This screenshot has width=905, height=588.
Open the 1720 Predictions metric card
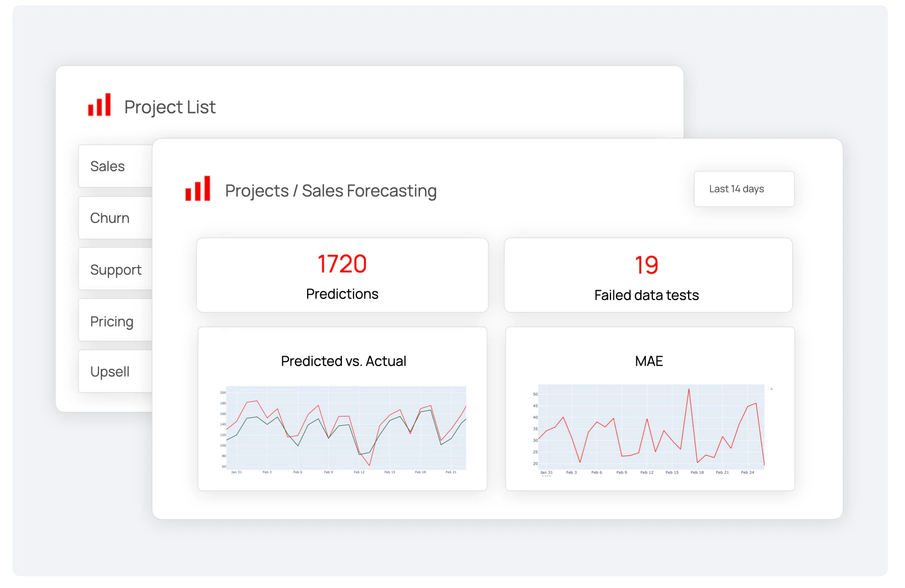(342, 275)
